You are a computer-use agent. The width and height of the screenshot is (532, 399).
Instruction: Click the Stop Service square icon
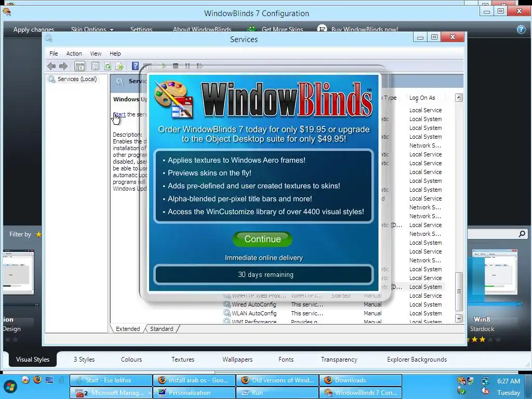(176, 66)
